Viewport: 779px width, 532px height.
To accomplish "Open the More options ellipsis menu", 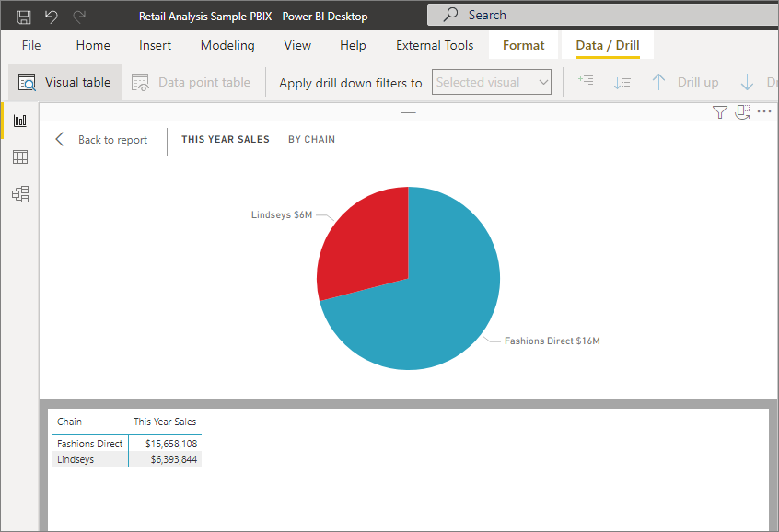I will pos(765,110).
